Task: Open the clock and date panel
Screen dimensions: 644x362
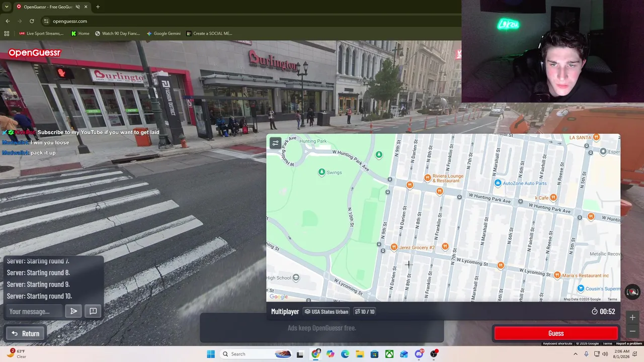Action: 622,354
